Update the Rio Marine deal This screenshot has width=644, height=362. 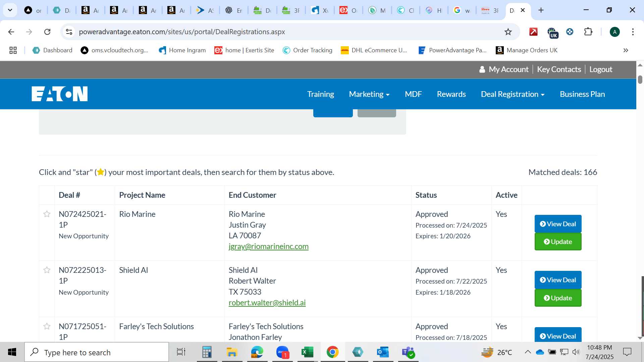pos(558,242)
